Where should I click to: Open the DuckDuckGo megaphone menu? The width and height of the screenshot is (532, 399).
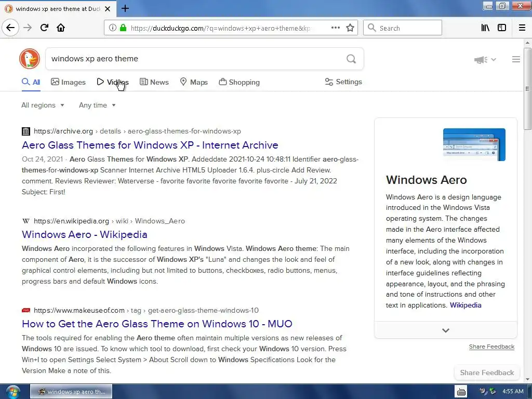point(485,60)
